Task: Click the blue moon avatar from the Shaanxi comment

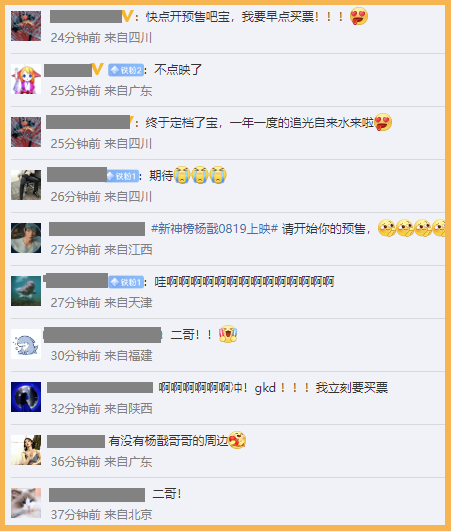Action: (26, 397)
